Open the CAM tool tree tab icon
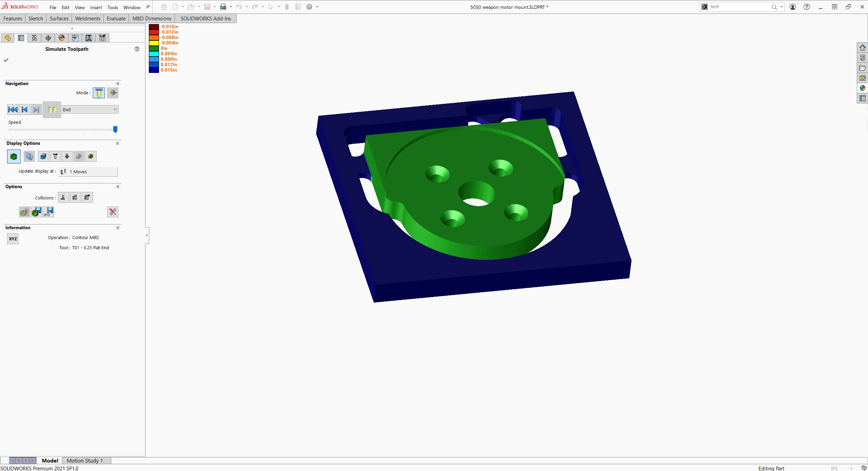Image resolution: width=868 pixels, height=471 pixels. [102, 38]
